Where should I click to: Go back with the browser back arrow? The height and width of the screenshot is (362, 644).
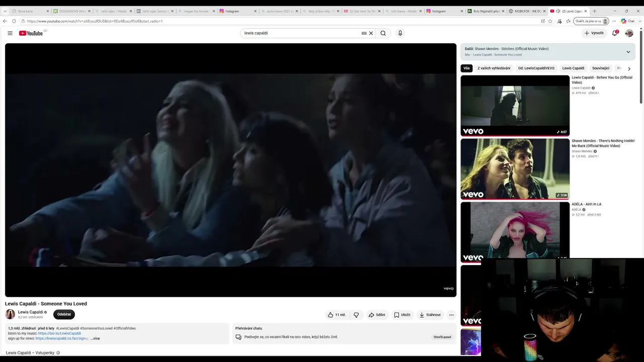pyautogui.click(x=5, y=21)
